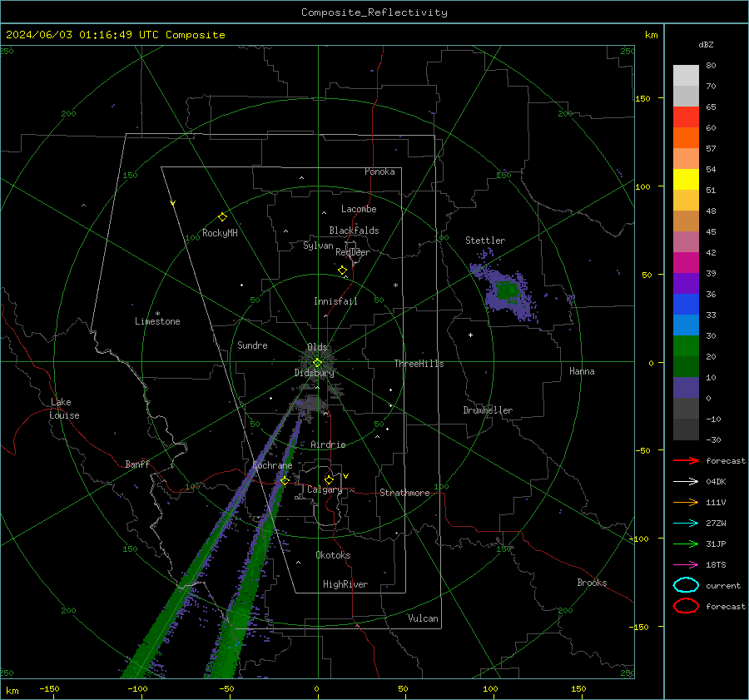
Task: Click the magenta 18TS arrow in legend
Action: click(686, 565)
